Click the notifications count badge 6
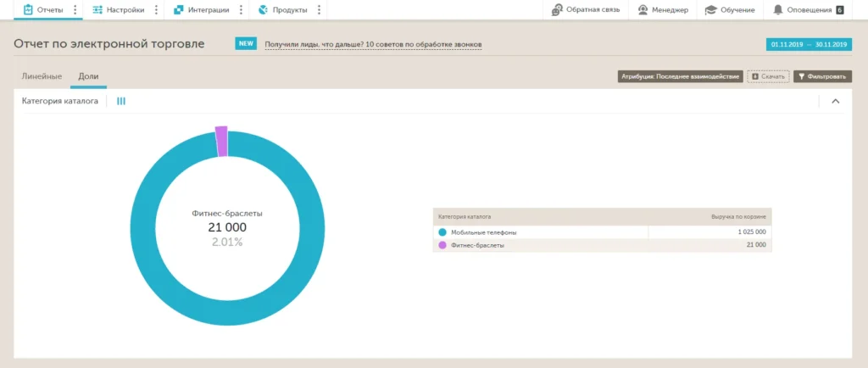This screenshot has width=868, height=368. [x=840, y=10]
